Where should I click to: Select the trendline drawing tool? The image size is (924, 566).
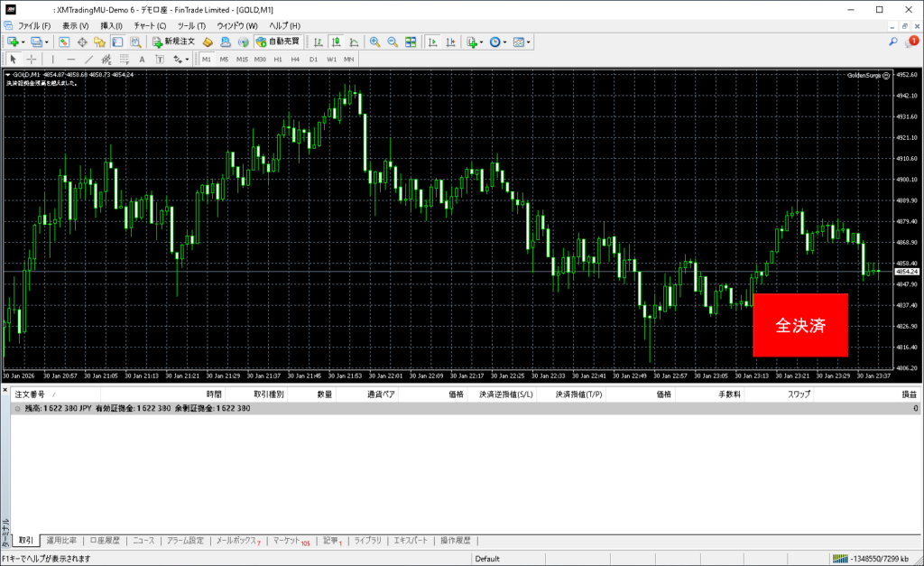pos(90,59)
